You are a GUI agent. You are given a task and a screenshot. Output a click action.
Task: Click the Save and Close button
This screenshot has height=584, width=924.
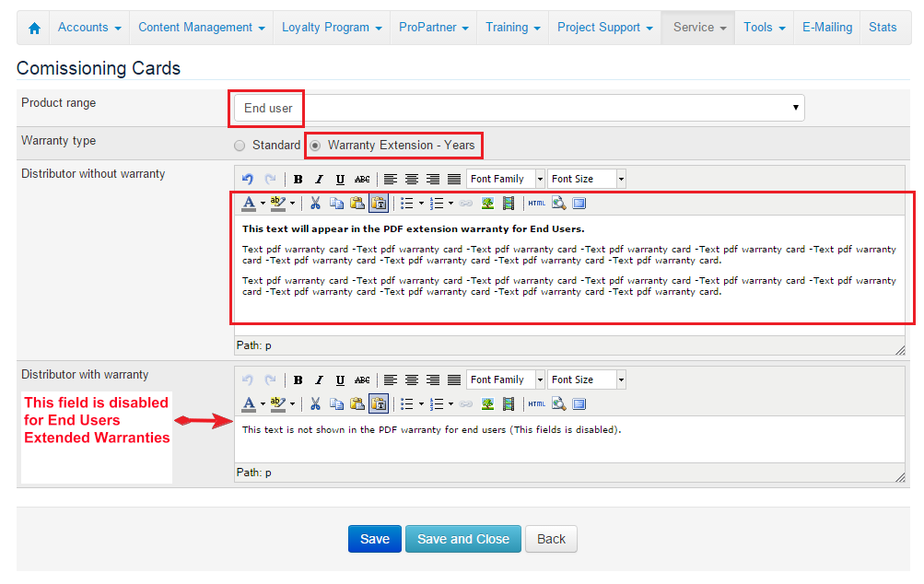(462, 539)
